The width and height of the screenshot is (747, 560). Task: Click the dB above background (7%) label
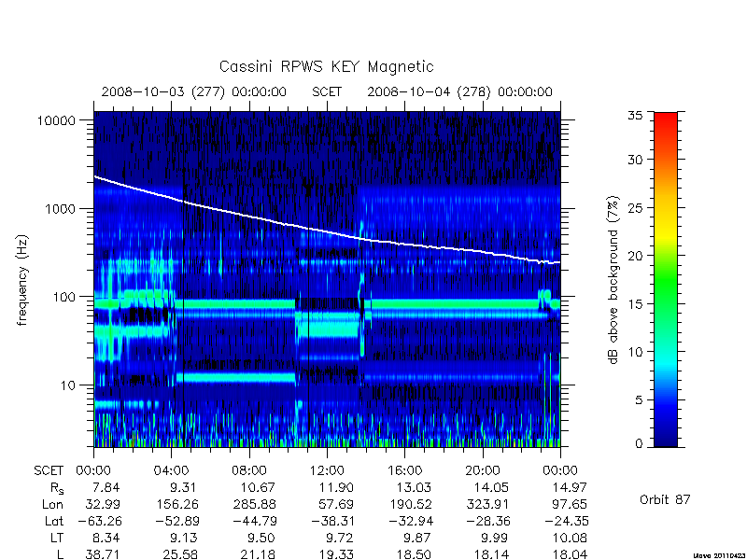(613, 281)
